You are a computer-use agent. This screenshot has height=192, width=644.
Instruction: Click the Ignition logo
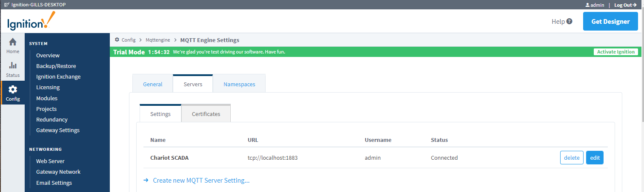click(31, 21)
